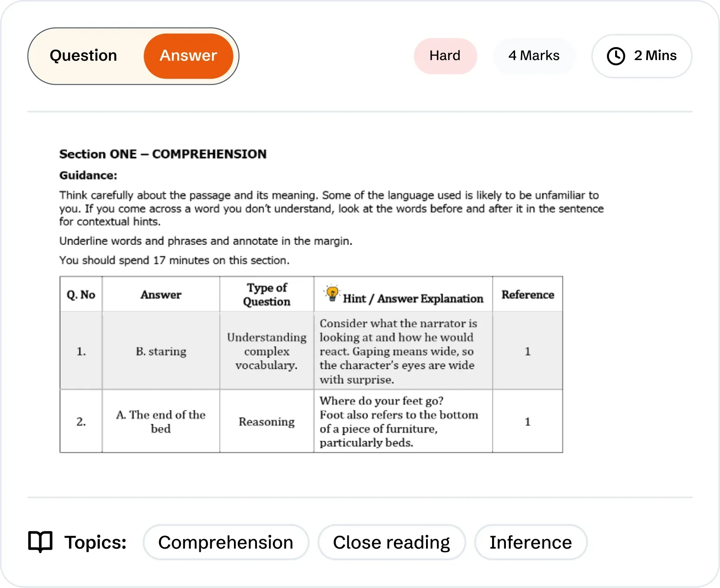Screen dimensions: 720x588
Task: Click the 'Reference' column header
Action: [527, 294]
